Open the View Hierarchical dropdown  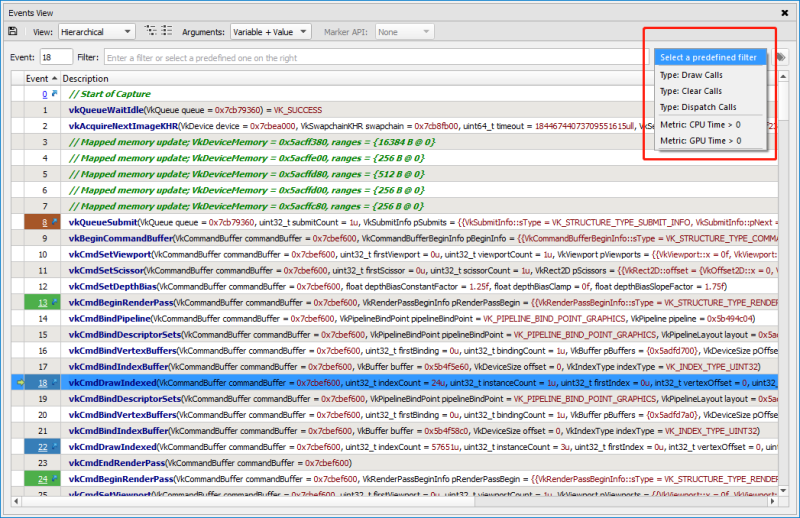(x=96, y=32)
